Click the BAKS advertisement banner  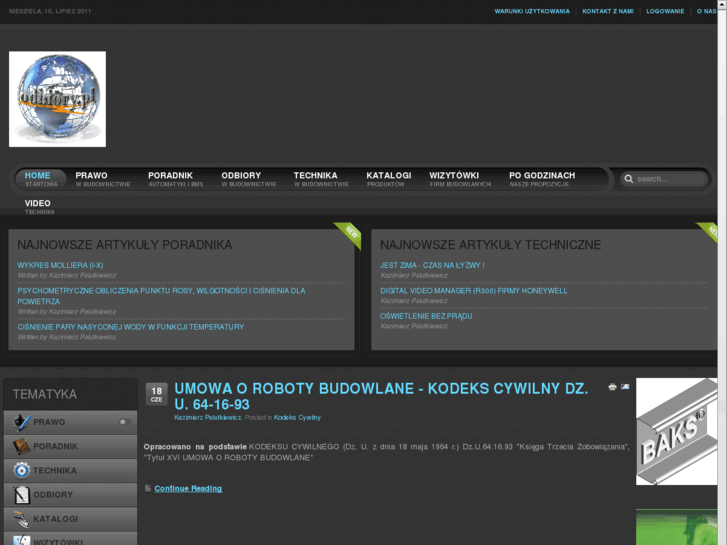tap(676, 431)
